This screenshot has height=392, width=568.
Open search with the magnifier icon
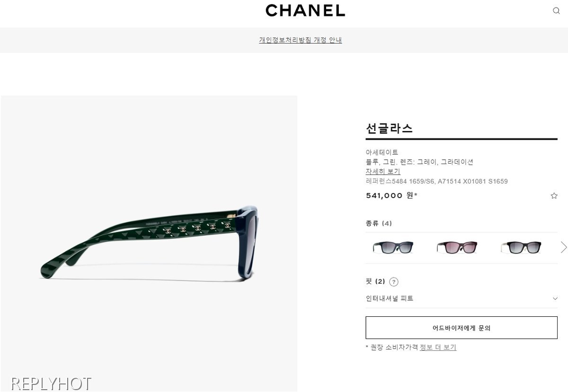(556, 11)
